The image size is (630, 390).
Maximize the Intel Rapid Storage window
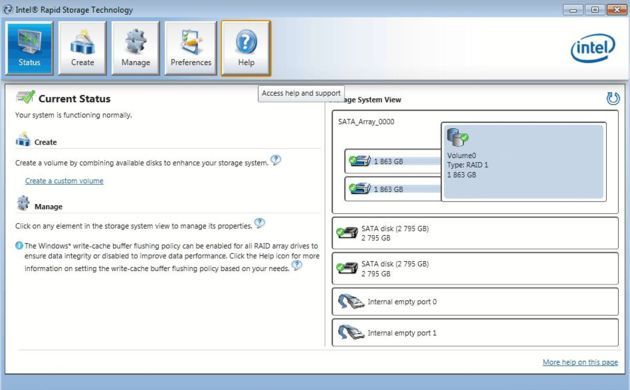click(x=595, y=10)
